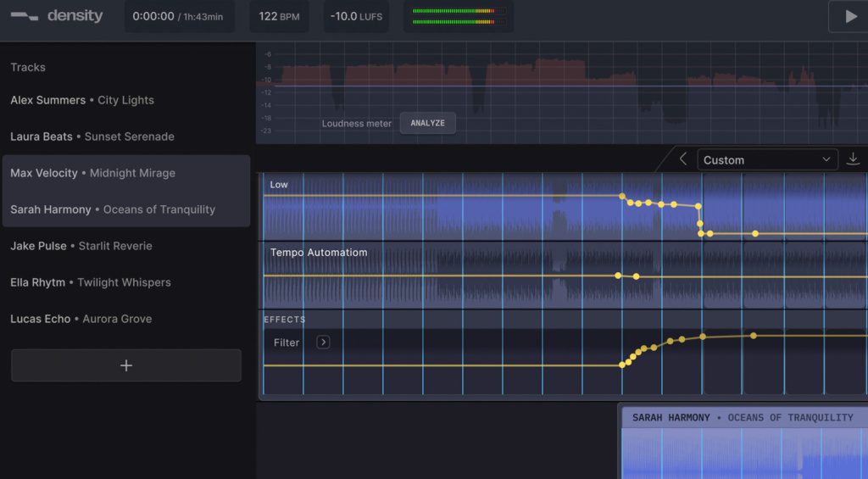Click the download export icon
The image size is (868, 479).
click(x=853, y=159)
